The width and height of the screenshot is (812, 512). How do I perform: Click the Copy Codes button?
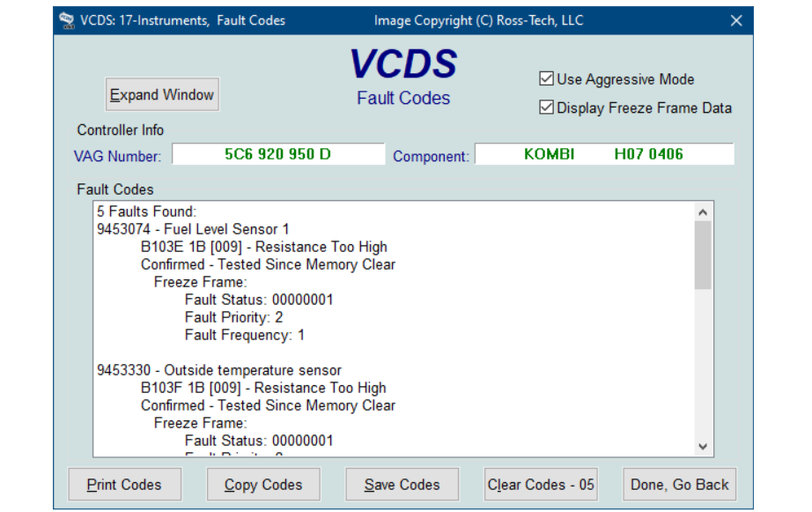tap(263, 485)
